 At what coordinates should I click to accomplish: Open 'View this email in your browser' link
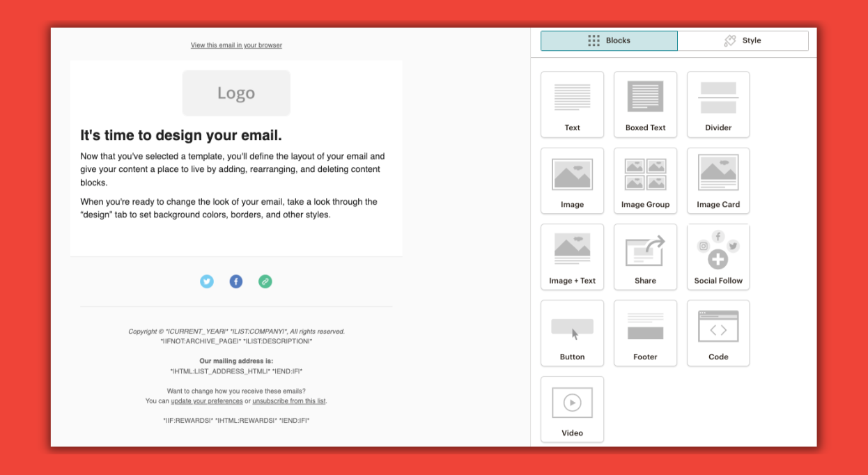pos(236,45)
